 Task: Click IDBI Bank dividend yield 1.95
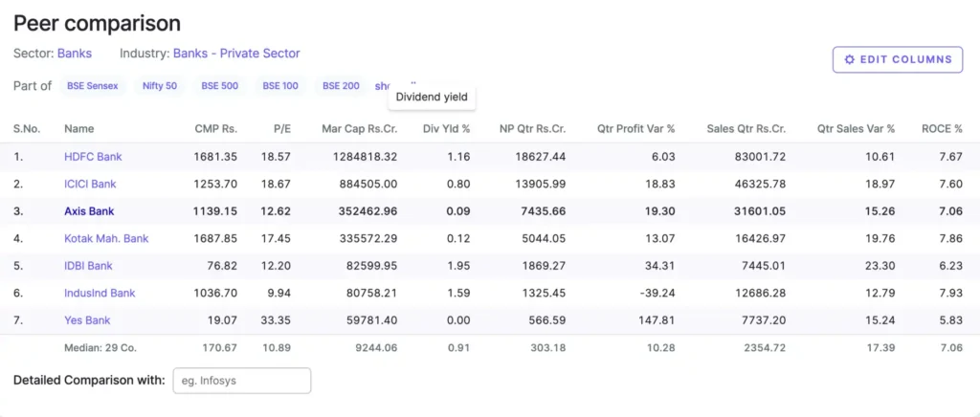[x=458, y=266]
